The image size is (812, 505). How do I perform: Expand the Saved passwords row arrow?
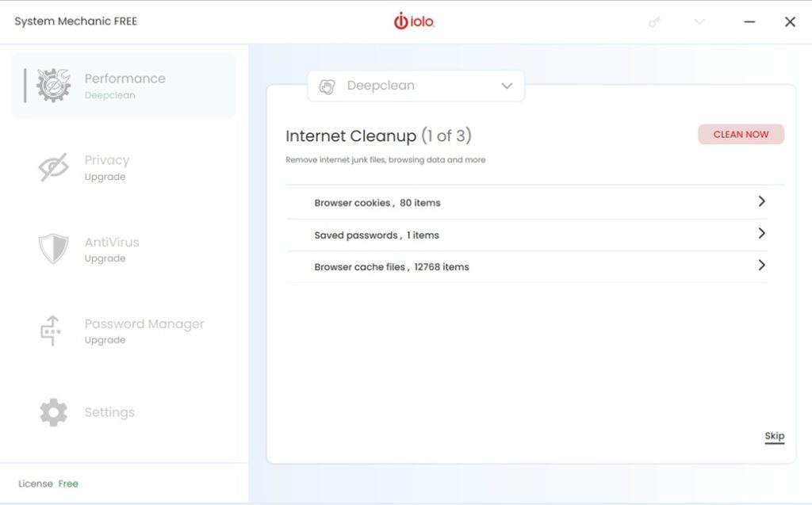coord(762,234)
